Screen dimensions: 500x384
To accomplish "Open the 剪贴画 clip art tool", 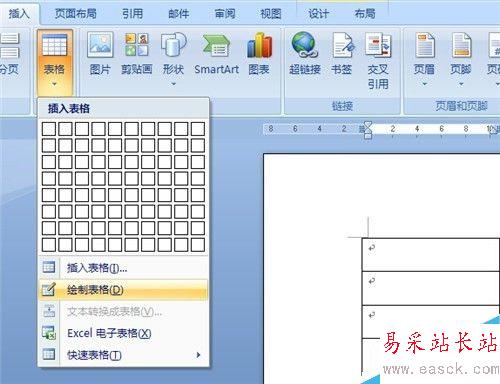I will [x=137, y=53].
